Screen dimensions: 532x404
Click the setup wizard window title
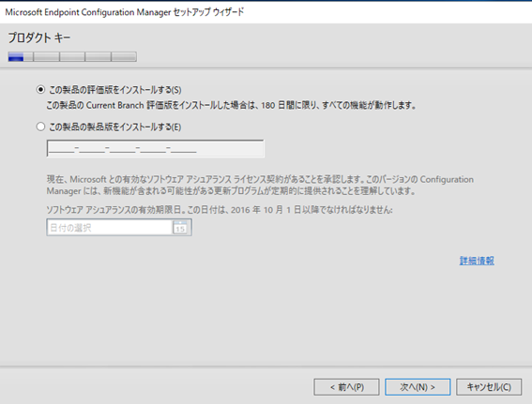[125, 12]
